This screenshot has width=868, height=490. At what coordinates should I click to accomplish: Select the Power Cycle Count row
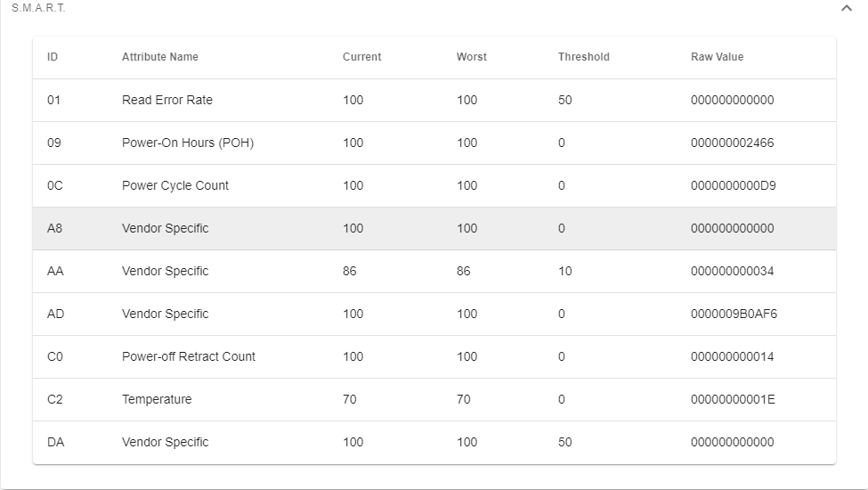175,185
